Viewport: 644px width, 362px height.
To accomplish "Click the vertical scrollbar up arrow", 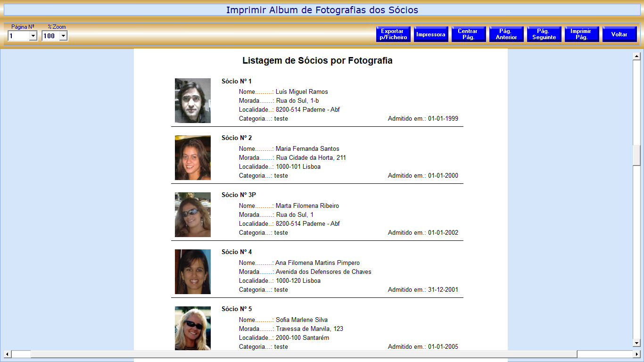I will [x=636, y=57].
